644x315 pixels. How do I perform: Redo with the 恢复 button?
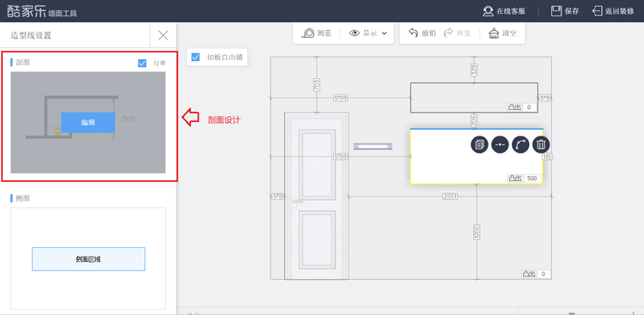tap(457, 33)
